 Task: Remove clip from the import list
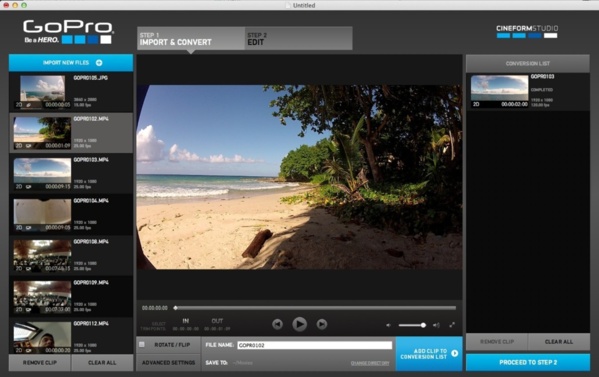[x=40, y=362]
